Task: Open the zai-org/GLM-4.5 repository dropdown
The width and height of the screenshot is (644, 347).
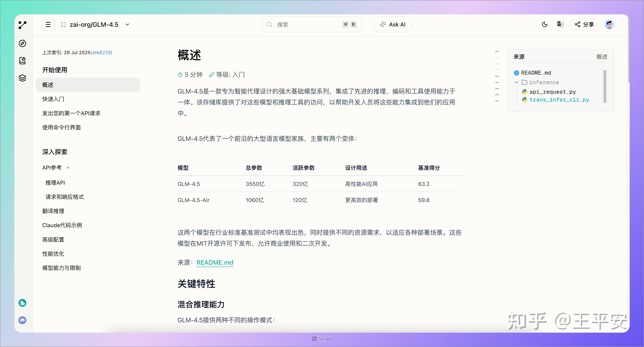Action: point(127,24)
